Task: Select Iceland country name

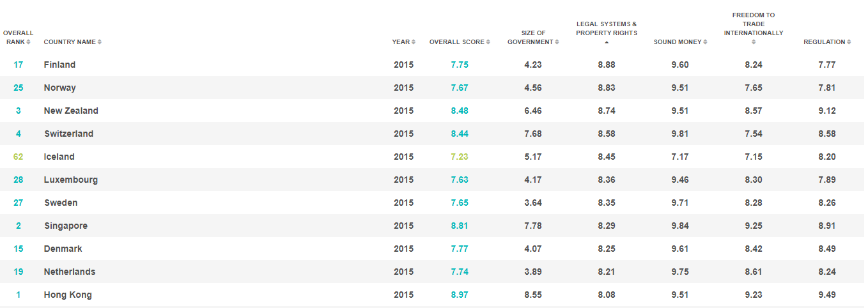Action: (59, 157)
